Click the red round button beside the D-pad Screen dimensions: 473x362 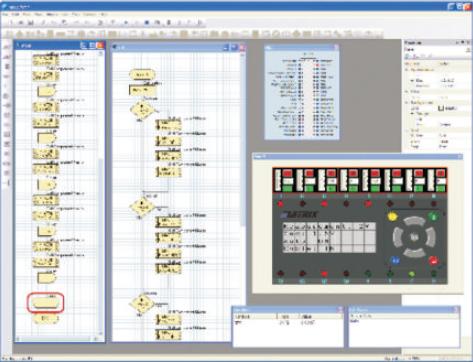(x=433, y=261)
